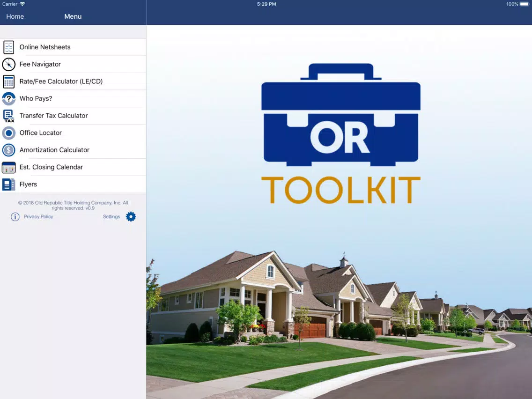Choose the Who Pays? entry
Image resolution: width=532 pixels, height=399 pixels.
coord(73,99)
